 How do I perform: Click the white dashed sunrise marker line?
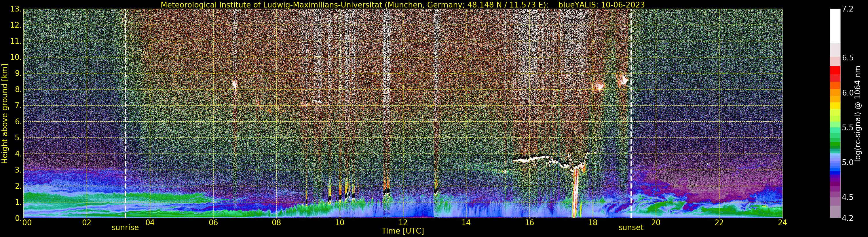[125, 113]
